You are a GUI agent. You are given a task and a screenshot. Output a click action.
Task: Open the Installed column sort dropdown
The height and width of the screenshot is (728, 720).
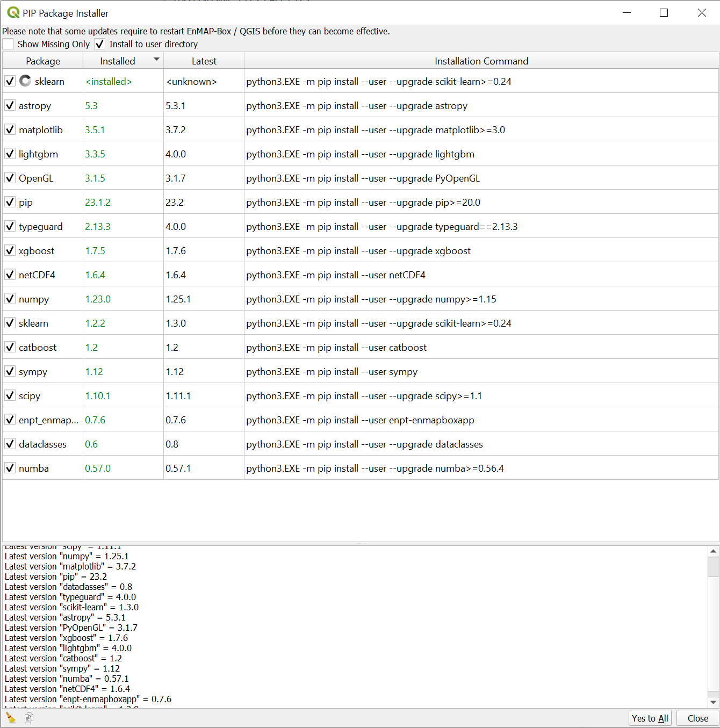pos(155,61)
